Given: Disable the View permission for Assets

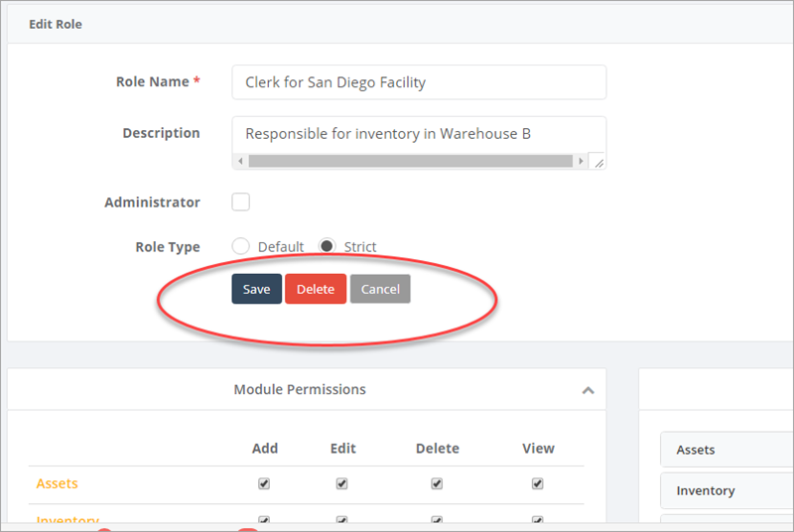Looking at the screenshot, I should point(538,484).
